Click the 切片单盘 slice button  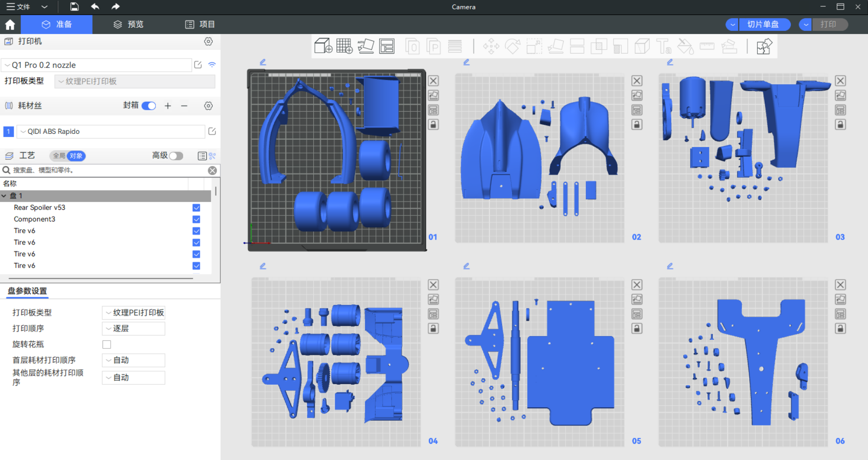tap(763, 24)
